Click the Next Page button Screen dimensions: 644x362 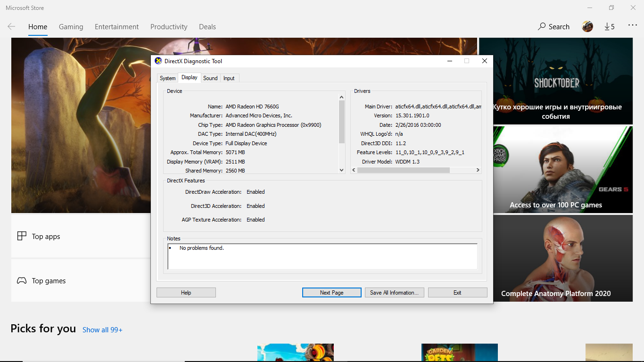click(x=332, y=293)
